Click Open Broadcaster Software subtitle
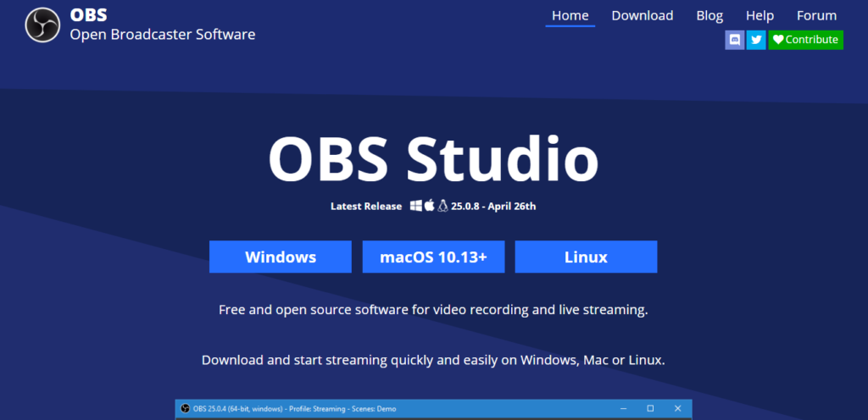The width and height of the screenshot is (868, 420). tap(163, 34)
